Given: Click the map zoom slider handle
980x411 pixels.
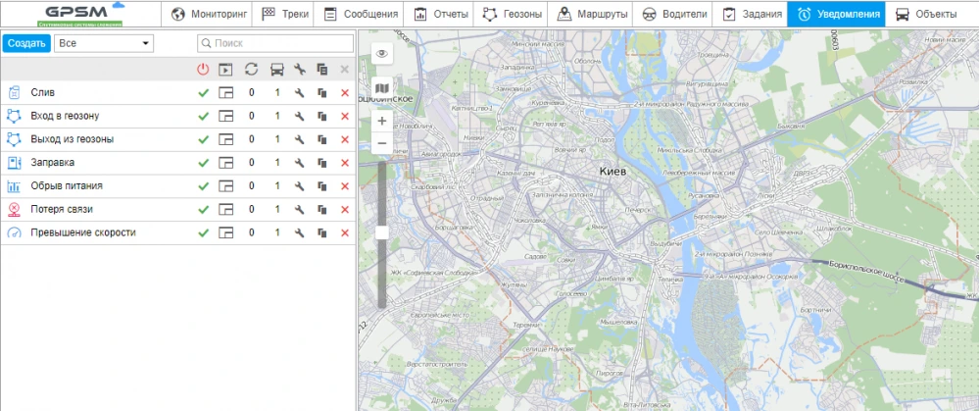Looking at the screenshot, I should click(x=381, y=232).
